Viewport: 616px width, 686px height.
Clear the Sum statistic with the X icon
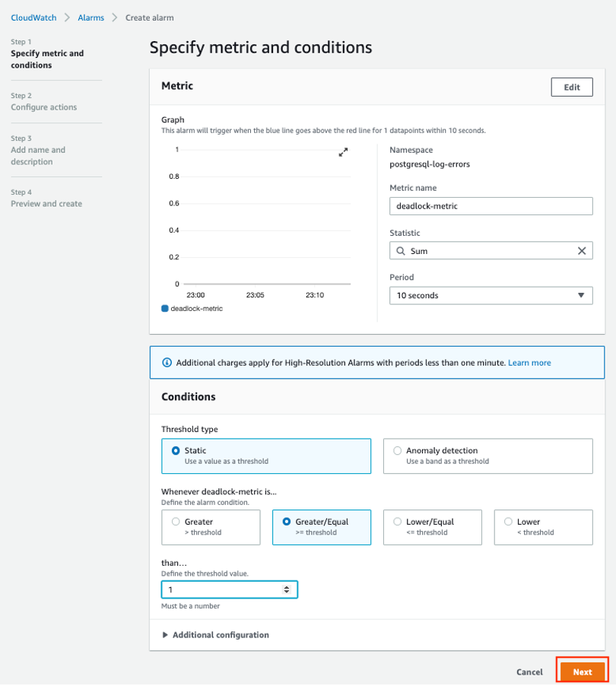(x=582, y=251)
